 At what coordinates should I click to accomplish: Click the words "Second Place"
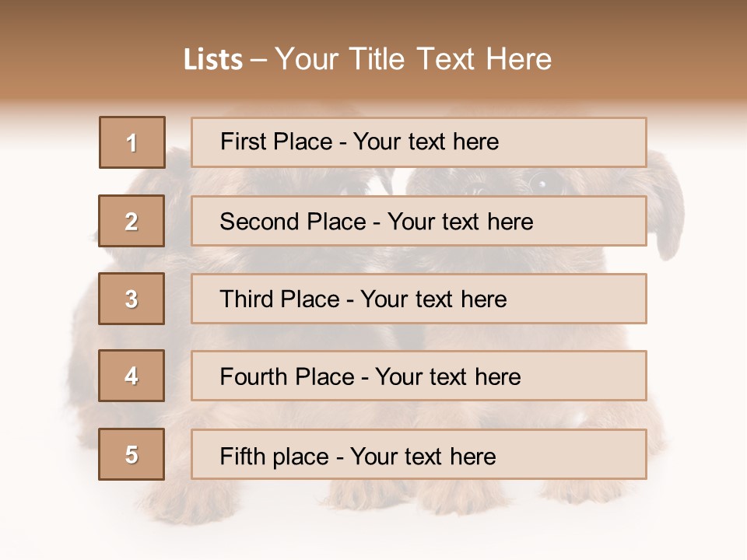pyautogui.click(x=292, y=222)
